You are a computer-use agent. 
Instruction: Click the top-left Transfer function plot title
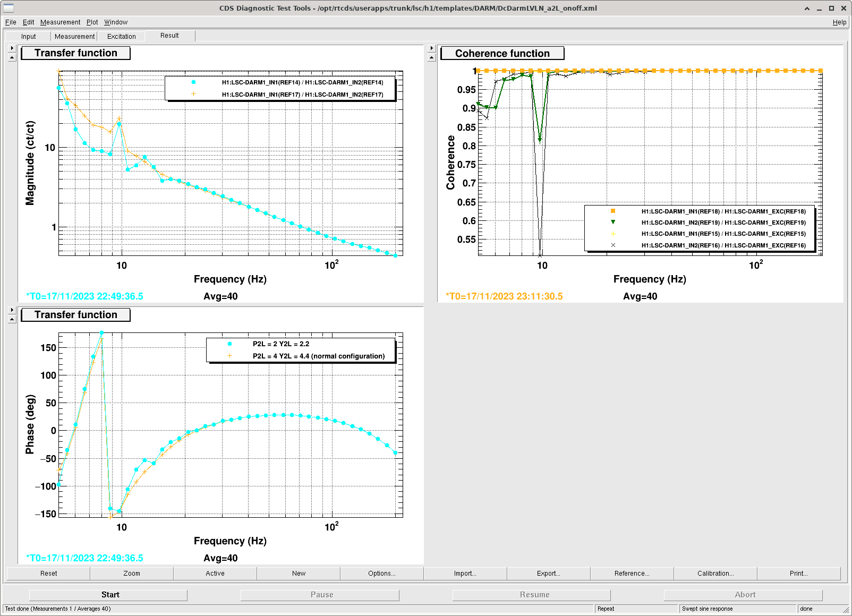(x=75, y=53)
